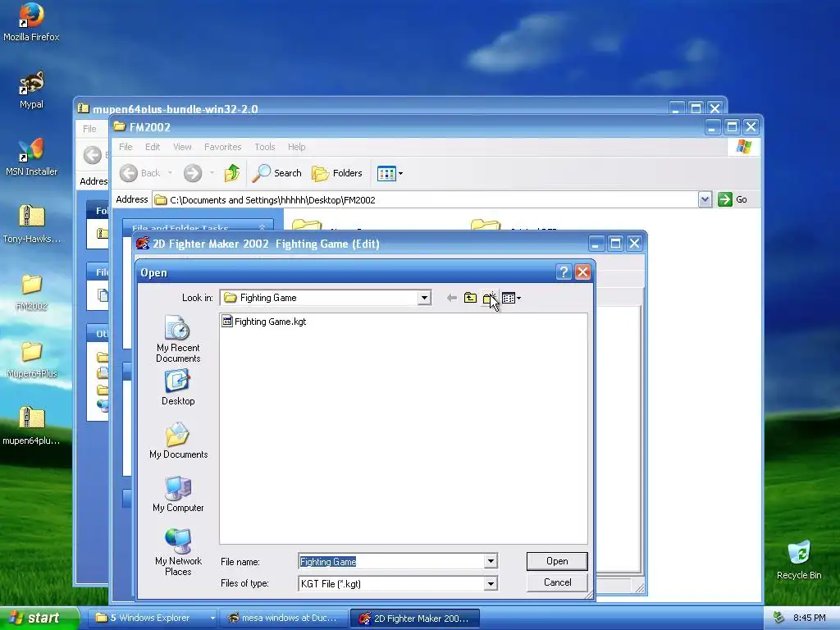Image resolution: width=840 pixels, height=630 pixels.
Task: Expand Files of type dropdown
Action: tap(491, 584)
